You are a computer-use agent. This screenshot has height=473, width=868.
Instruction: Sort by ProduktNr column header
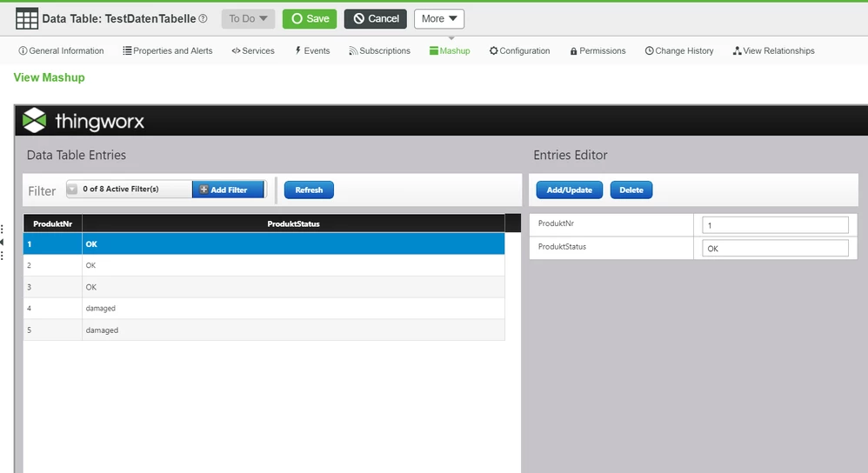tap(52, 223)
